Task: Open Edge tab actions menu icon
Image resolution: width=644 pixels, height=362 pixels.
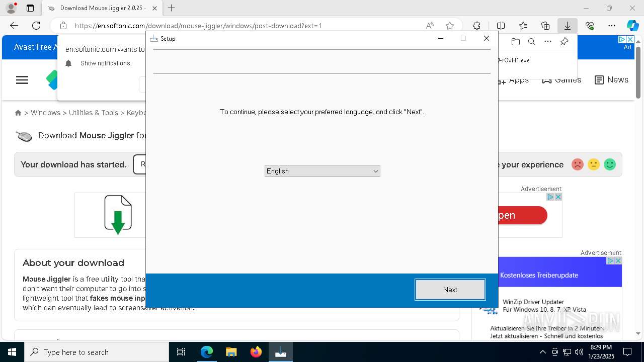Action: tap(30, 8)
